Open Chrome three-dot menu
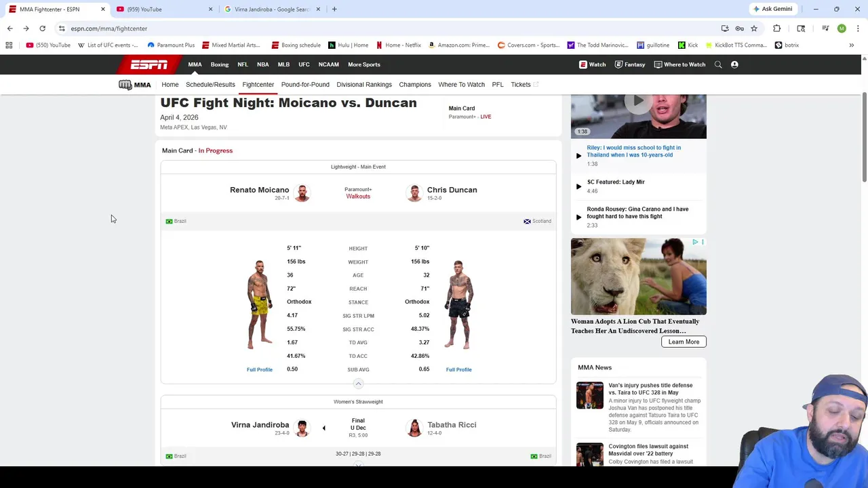This screenshot has height=488, width=868. click(x=858, y=28)
